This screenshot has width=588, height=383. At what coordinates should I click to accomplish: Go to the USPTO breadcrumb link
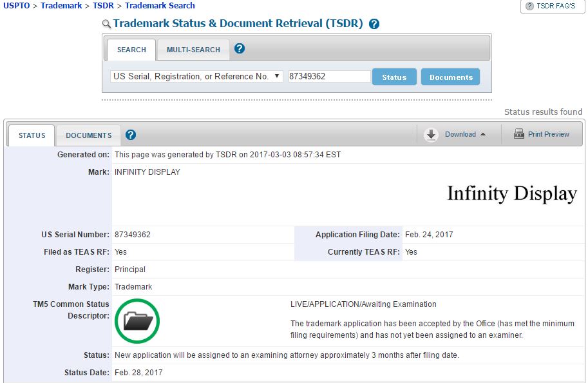click(x=17, y=6)
